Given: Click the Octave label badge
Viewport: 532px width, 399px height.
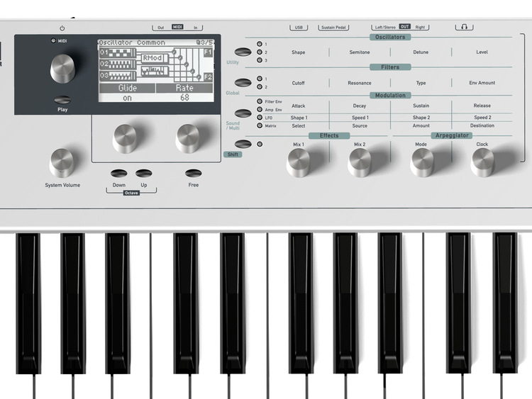Looking at the screenshot, I should [131, 193].
